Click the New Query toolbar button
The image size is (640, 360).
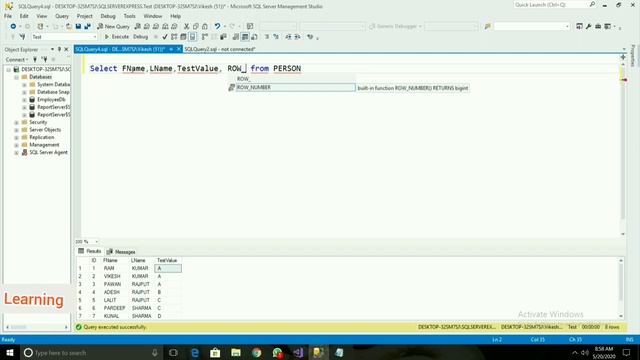click(x=113, y=26)
